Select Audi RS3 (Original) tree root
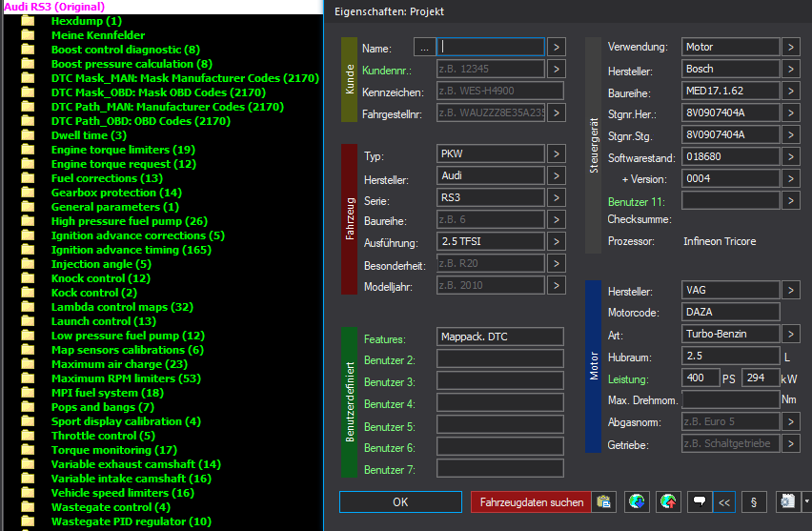This screenshot has width=812, height=531. coord(54,7)
